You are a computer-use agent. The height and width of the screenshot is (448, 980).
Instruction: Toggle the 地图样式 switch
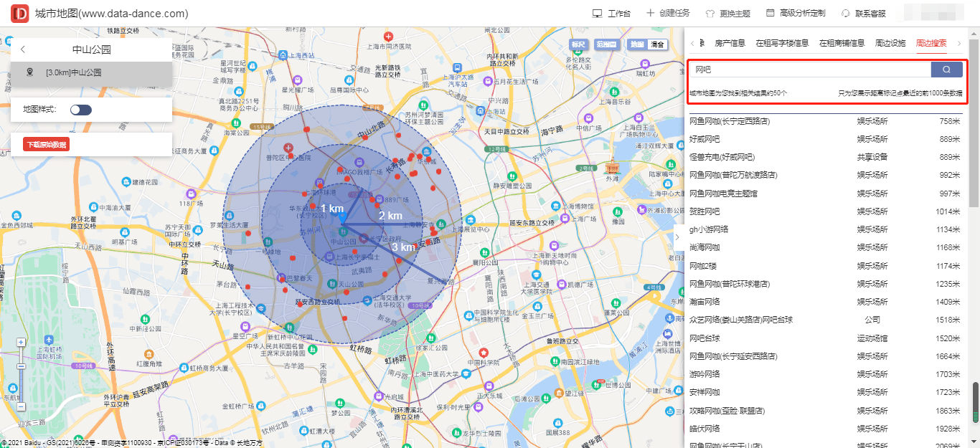[81, 110]
